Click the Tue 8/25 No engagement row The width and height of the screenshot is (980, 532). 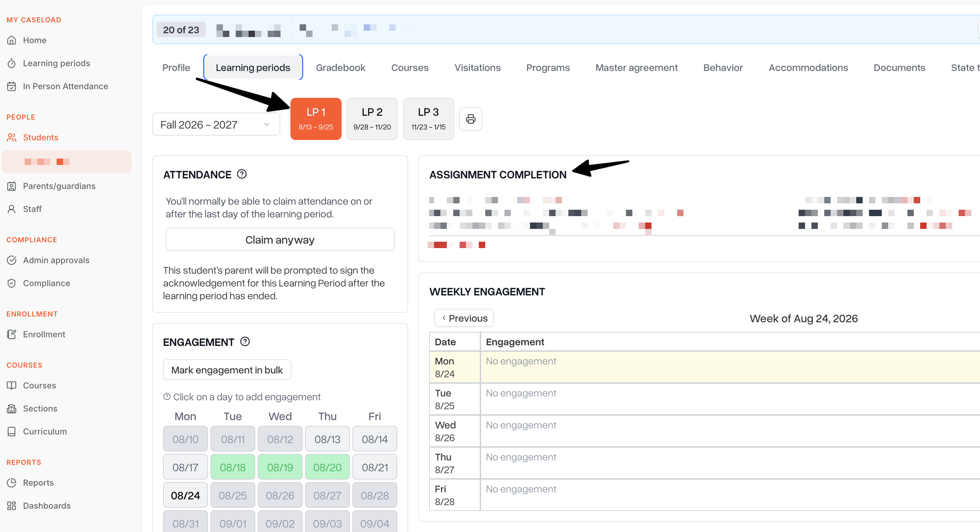[705, 399]
